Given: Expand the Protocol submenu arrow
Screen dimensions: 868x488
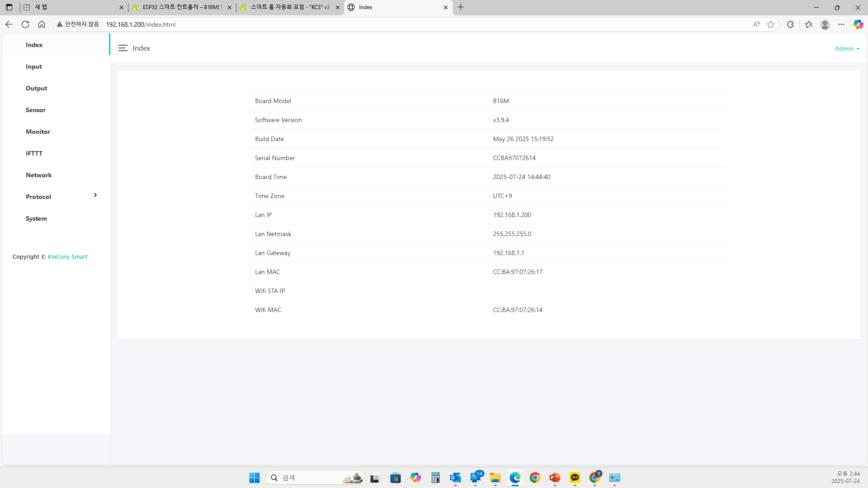Looking at the screenshot, I should click(x=95, y=195).
